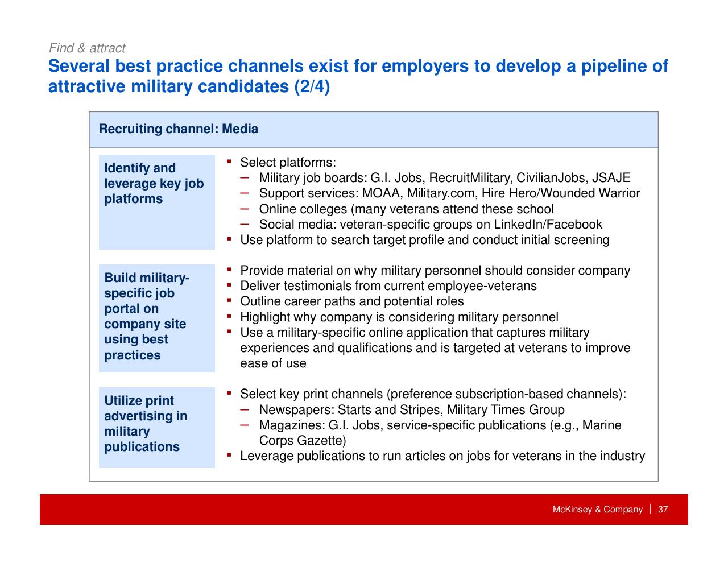Click 'Outline career paths and potential roles'
Screen dimensions: 728x563
click(352, 301)
